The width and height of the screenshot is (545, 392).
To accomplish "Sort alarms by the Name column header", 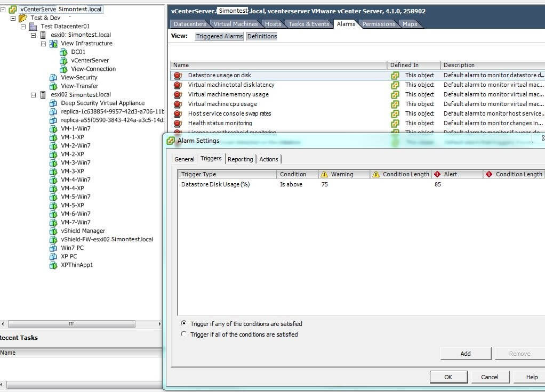I will tap(278, 66).
